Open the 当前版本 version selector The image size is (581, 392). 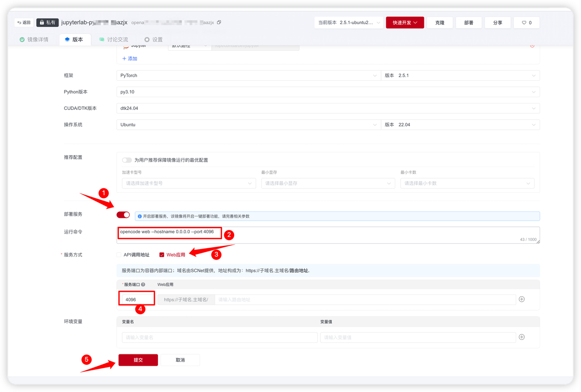tap(349, 23)
